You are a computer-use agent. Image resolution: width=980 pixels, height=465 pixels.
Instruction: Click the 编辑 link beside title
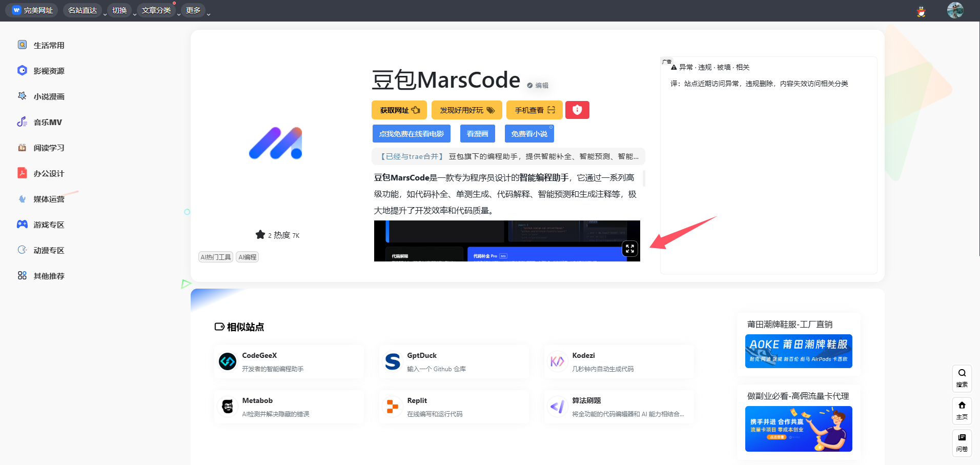pyautogui.click(x=538, y=86)
